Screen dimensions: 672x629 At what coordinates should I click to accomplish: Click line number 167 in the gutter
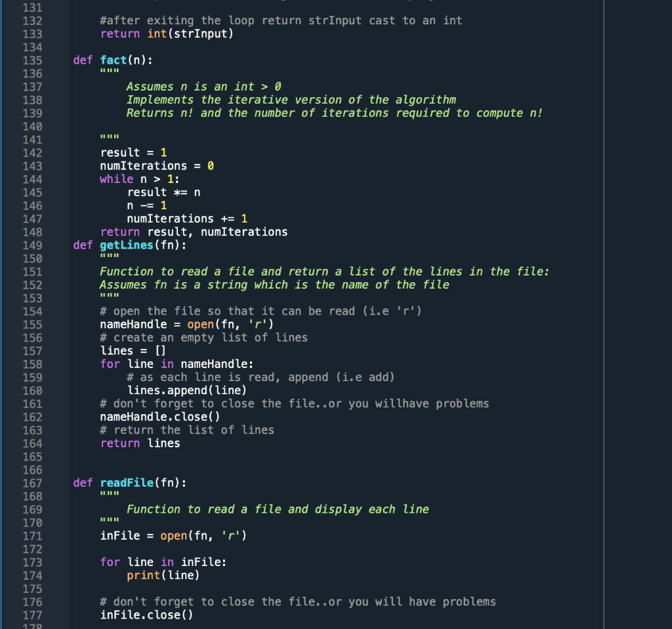32,483
